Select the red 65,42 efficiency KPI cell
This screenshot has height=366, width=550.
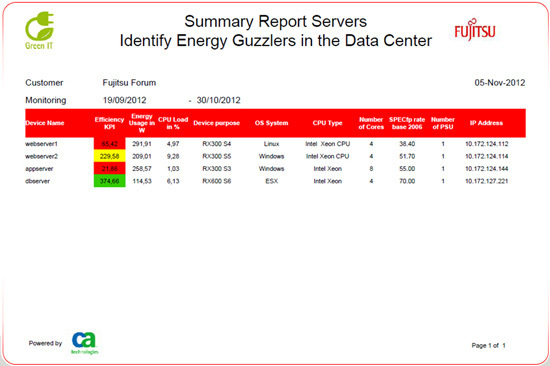(x=109, y=144)
